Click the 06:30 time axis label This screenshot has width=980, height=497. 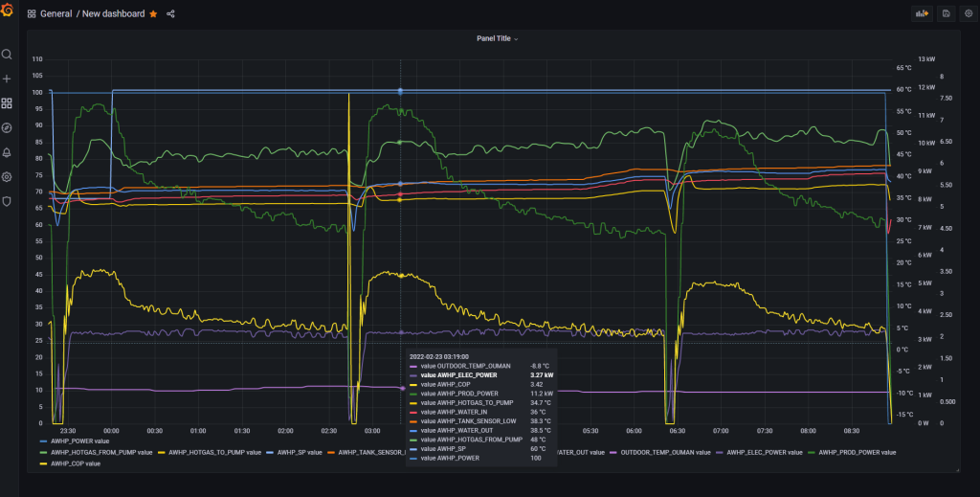click(677, 431)
